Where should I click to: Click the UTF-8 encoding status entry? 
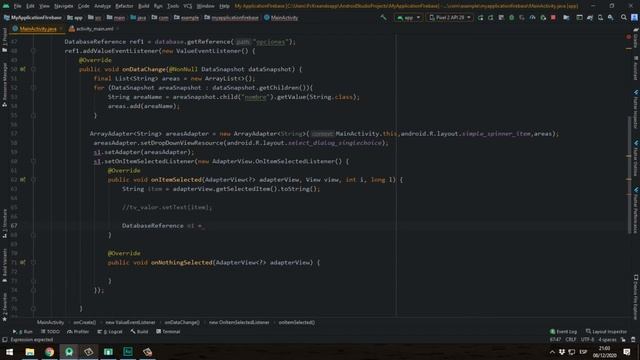(587, 340)
